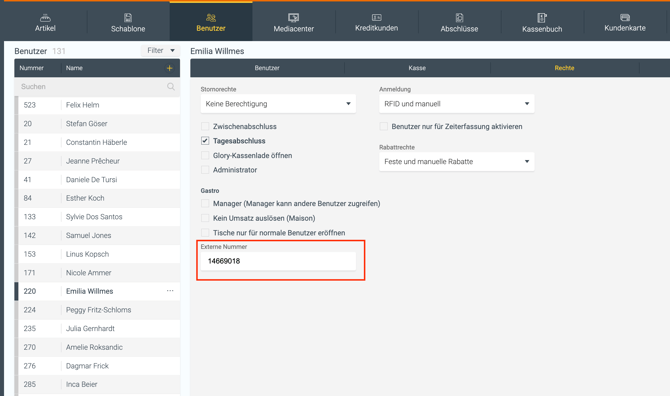This screenshot has width=670, height=396.
Task: Switch to the Benutzer sub-tab
Action: point(267,68)
